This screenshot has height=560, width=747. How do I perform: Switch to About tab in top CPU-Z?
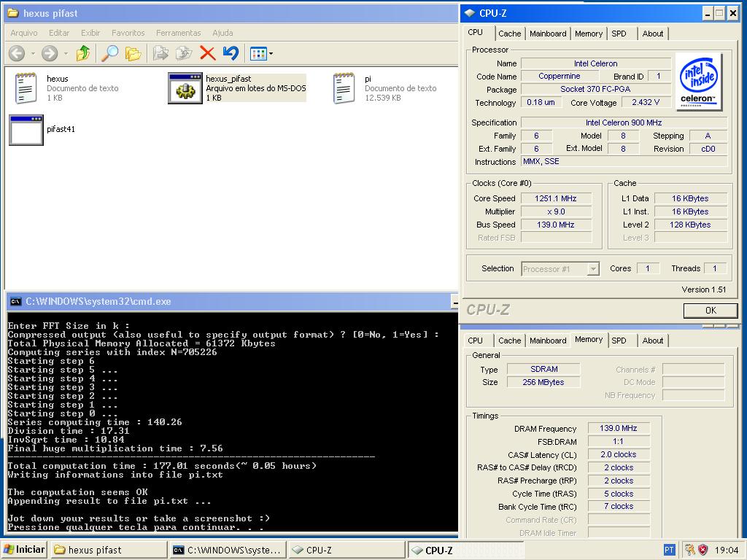pyautogui.click(x=653, y=34)
